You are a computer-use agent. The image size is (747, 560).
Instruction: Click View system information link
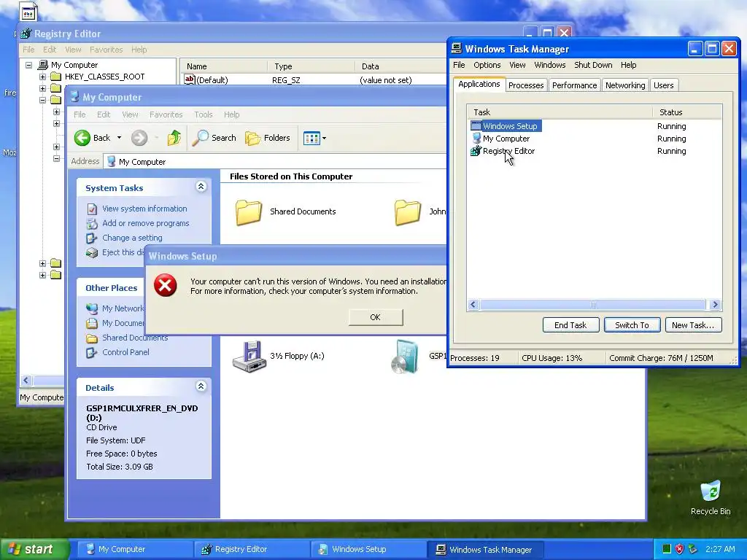tap(144, 209)
